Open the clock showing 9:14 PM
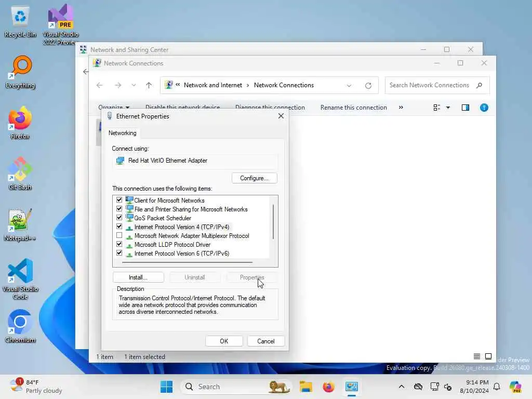This screenshot has width=532, height=399. pos(474,387)
